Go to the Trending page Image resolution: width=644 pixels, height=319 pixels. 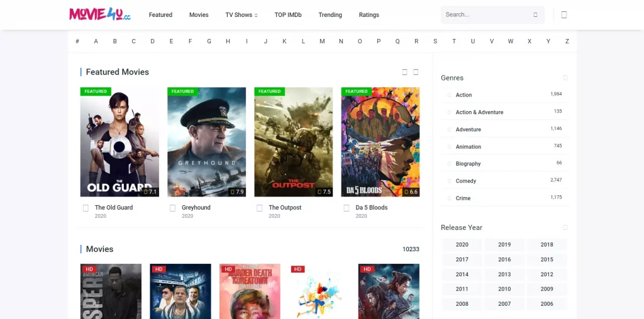330,15
